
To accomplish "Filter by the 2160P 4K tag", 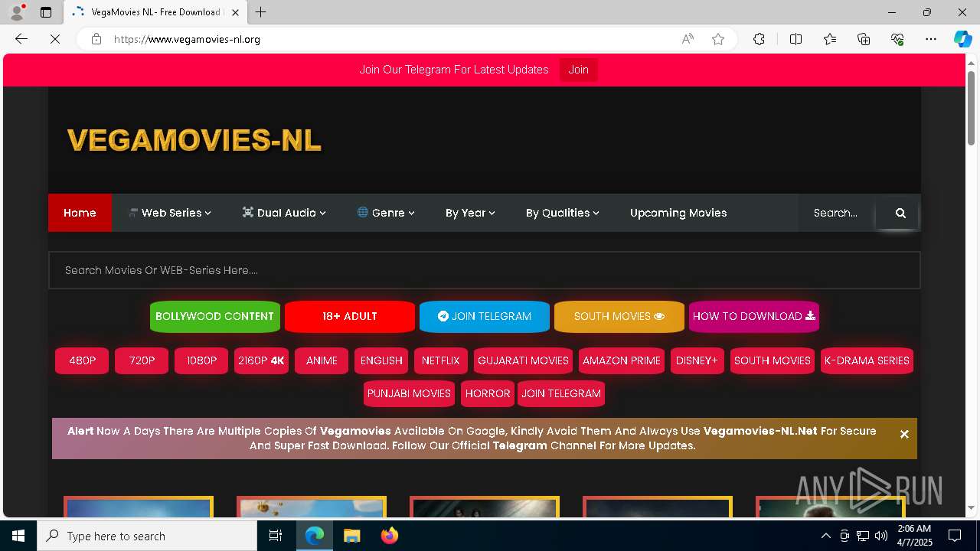I will 261,360.
